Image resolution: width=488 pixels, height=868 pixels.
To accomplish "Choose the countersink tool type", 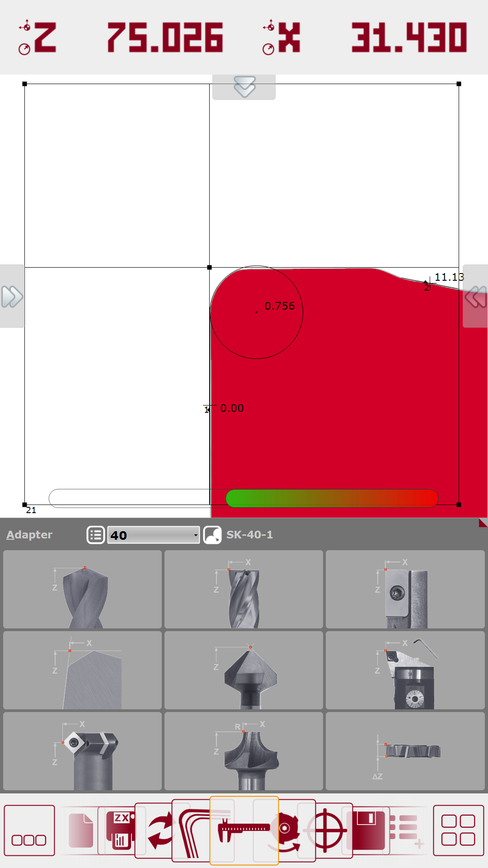I will [244, 670].
